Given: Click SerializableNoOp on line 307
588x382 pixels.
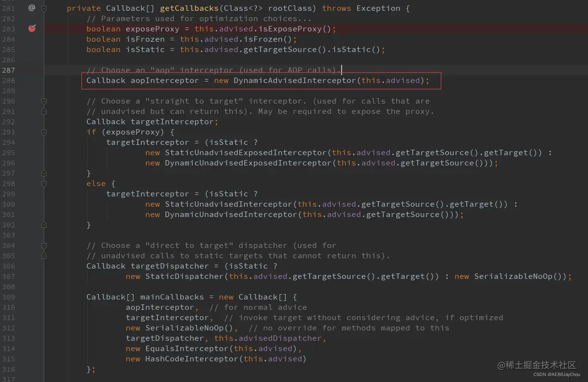Looking at the screenshot, I should (x=513, y=276).
